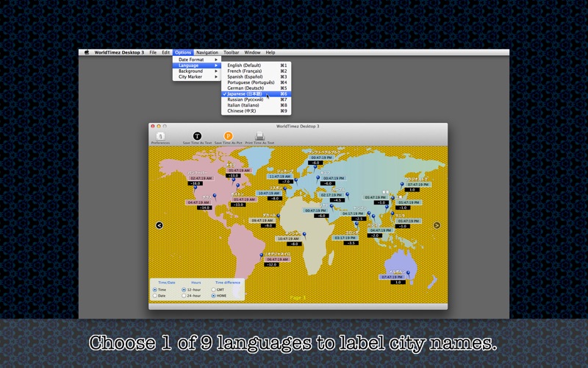Click the pin beside the 11:47:19 AM label
588x368 pixels.
coord(296,181)
